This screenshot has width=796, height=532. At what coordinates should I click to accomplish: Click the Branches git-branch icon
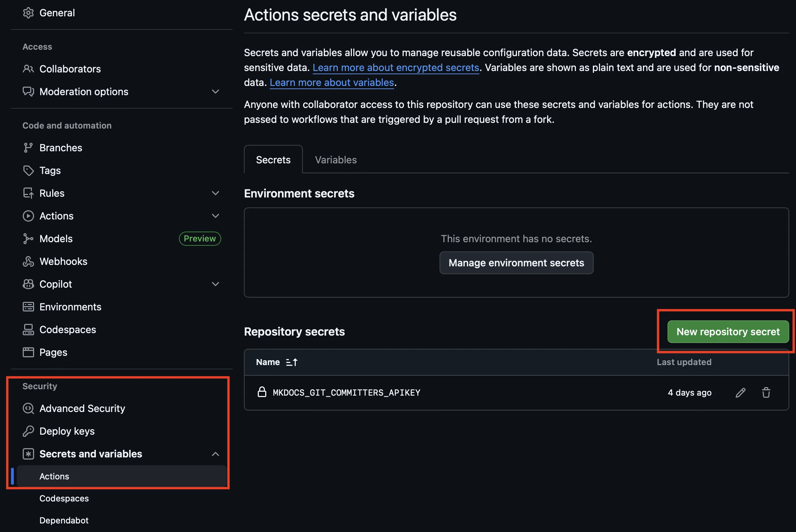tap(28, 148)
